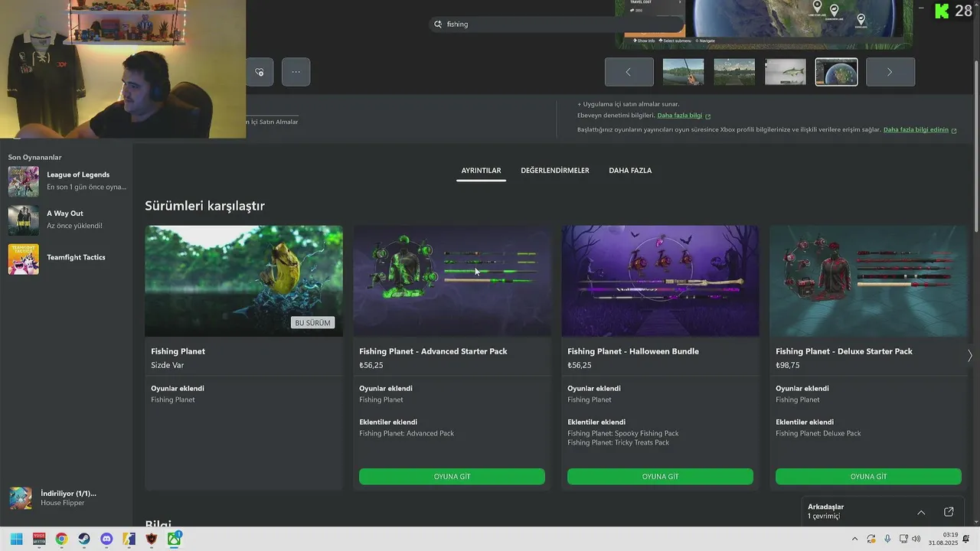
Task: Open Discord from taskbar
Action: [106, 539]
